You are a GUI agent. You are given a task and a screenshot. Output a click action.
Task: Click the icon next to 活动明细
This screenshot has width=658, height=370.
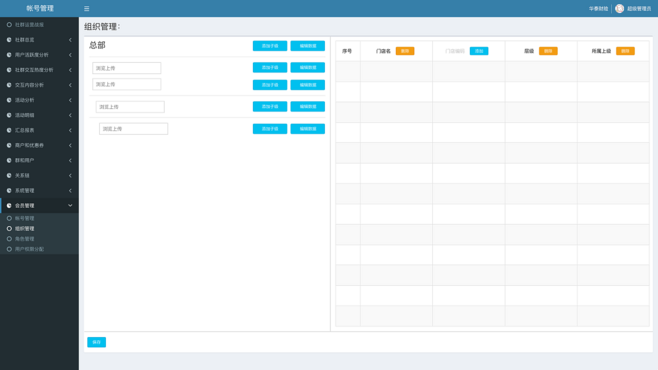9,115
